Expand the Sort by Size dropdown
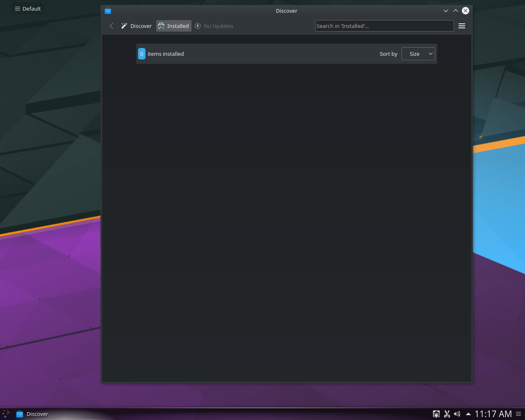 418,54
